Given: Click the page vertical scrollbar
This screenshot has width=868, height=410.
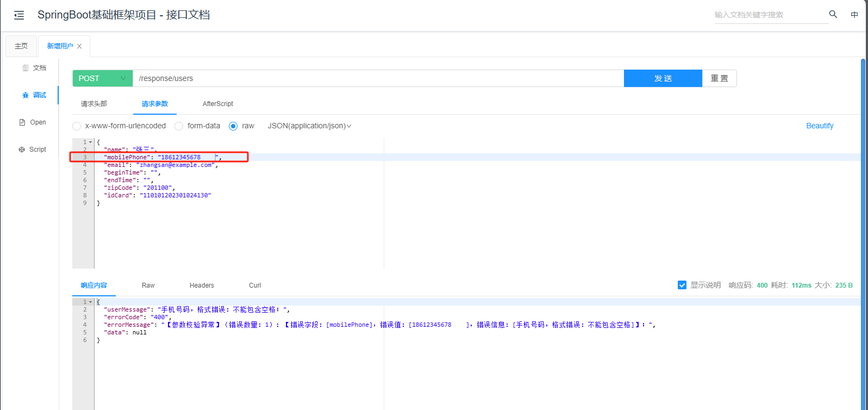Looking at the screenshot, I should pyautogui.click(x=863, y=234).
